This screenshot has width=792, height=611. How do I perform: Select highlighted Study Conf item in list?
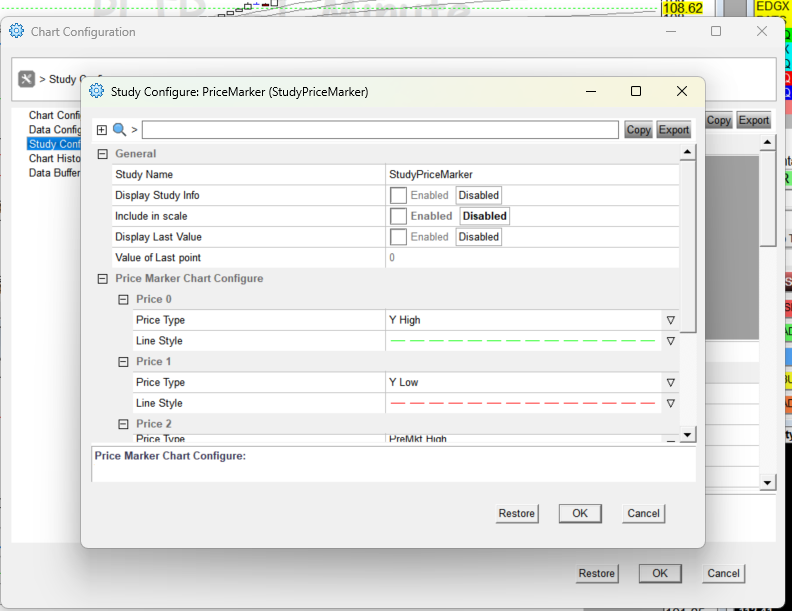point(54,144)
